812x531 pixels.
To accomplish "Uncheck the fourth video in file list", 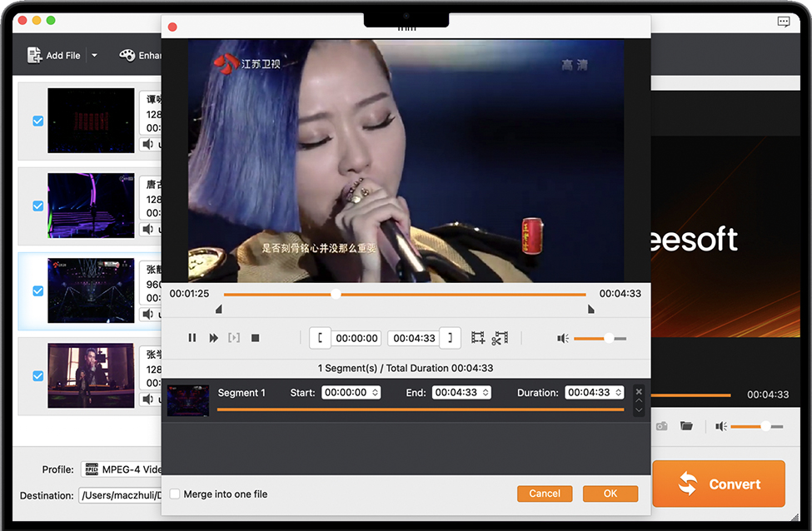I will click(x=37, y=376).
